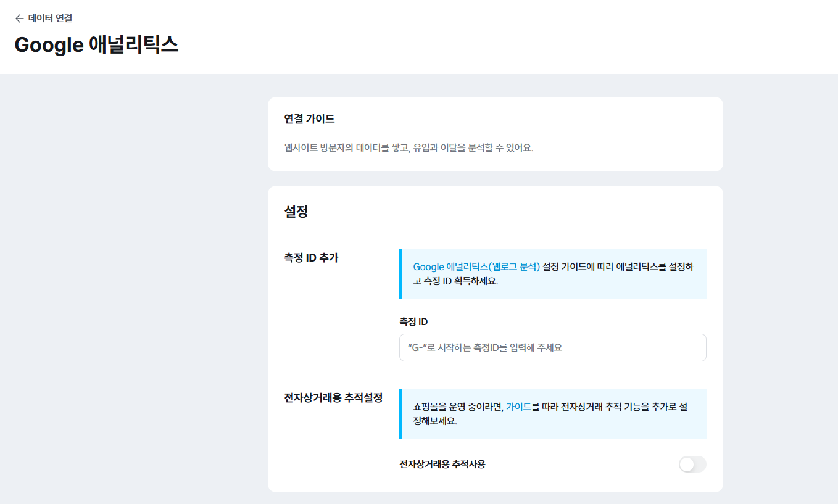Viewport: 838px width, 504px height.
Task: Click the 설정 section heading
Action: click(296, 212)
